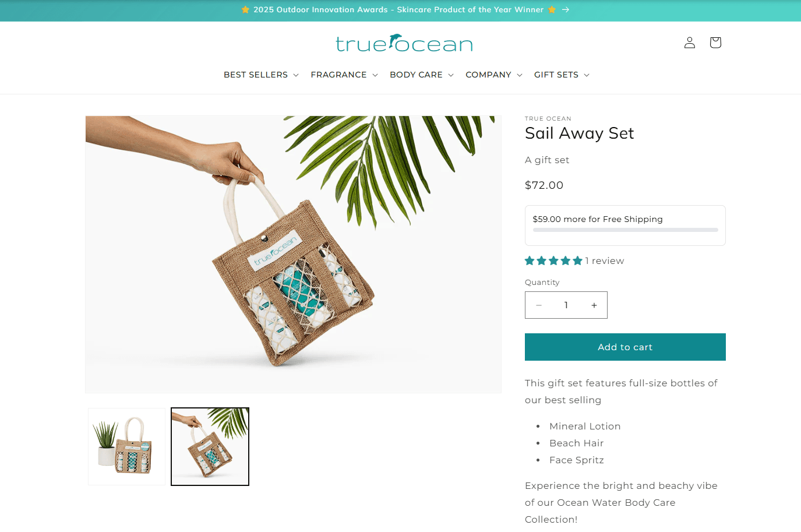Expand the Fragrance menu chevron
Image resolution: width=801 pixels, height=532 pixels.
tap(375, 75)
